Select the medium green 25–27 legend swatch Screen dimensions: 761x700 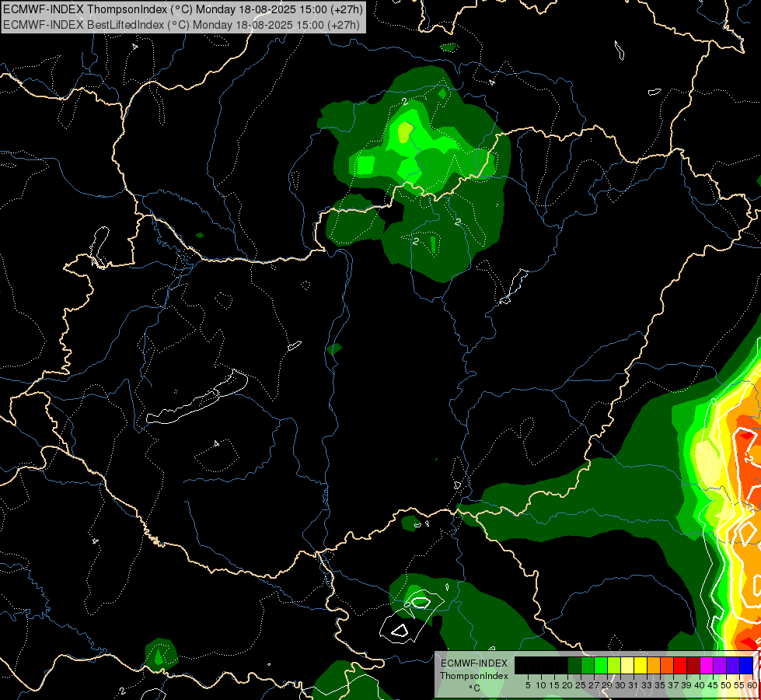click(x=588, y=665)
